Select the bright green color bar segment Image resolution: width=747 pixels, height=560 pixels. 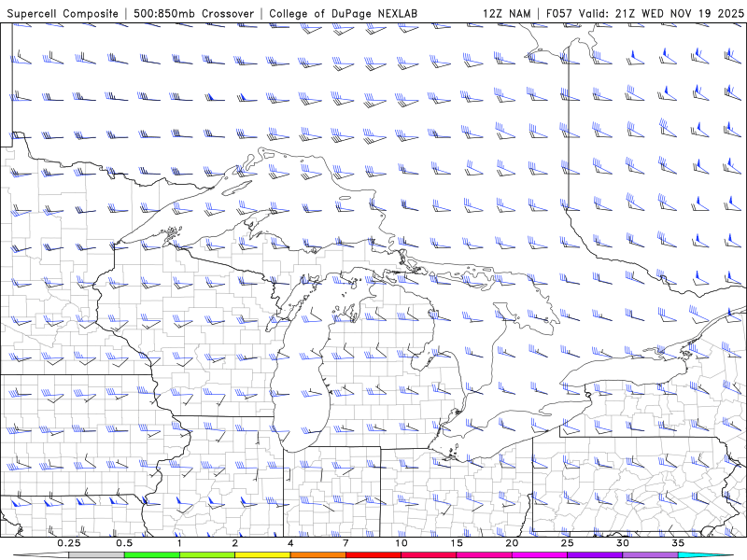(152, 555)
